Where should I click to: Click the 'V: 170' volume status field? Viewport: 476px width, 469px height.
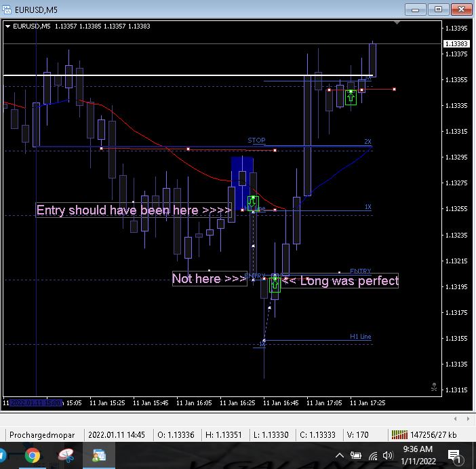click(357, 435)
